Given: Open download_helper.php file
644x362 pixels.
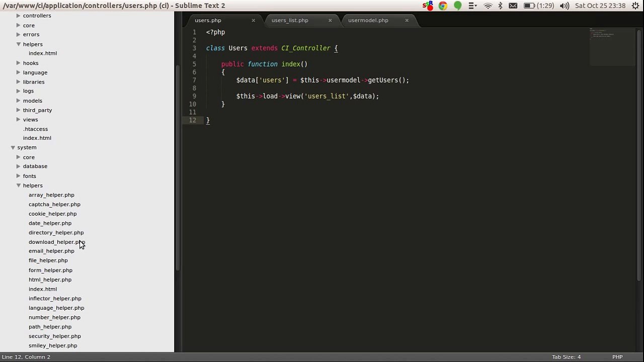Looking at the screenshot, I should (x=56, y=242).
